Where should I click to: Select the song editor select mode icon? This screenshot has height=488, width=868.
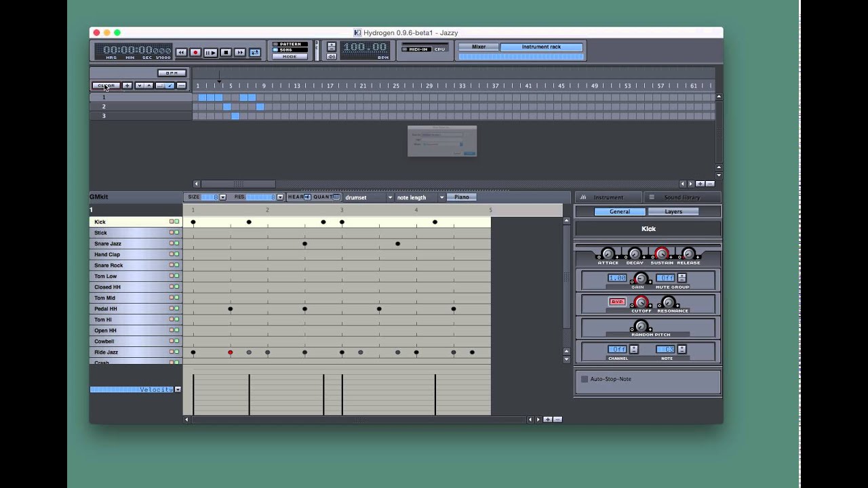coord(160,85)
